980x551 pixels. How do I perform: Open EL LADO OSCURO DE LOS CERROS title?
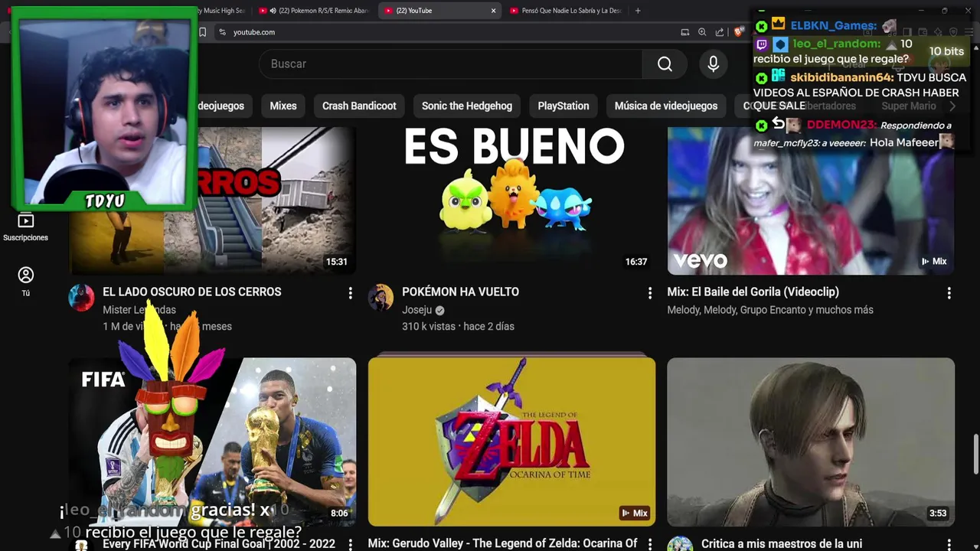tap(191, 292)
